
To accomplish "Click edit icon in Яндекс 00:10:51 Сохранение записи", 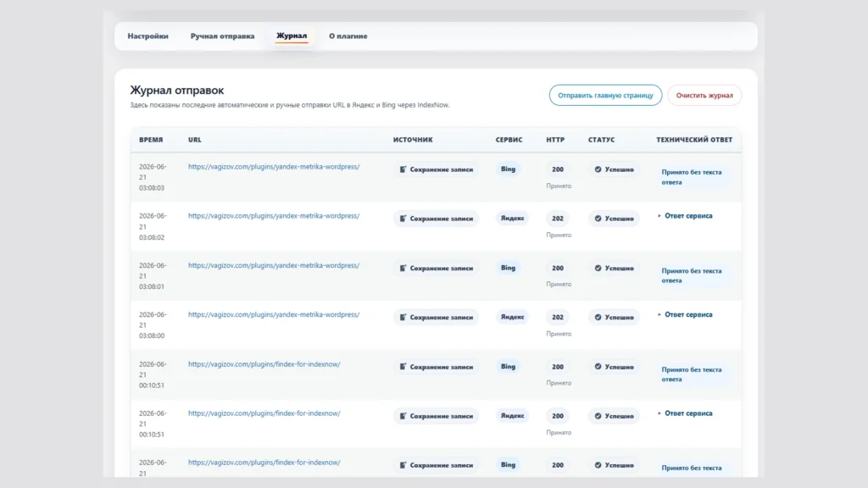I will click(403, 416).
